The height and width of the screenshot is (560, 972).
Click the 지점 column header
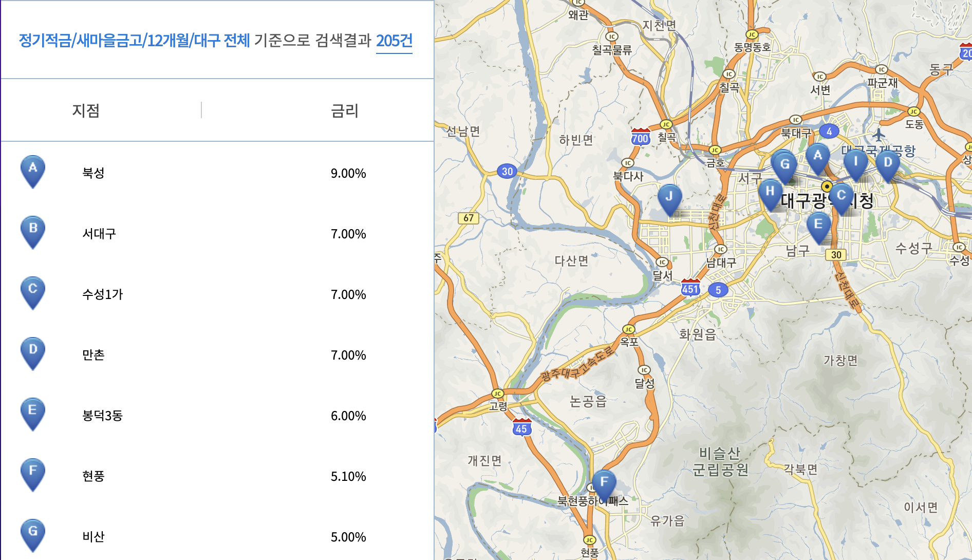[86, 110]
